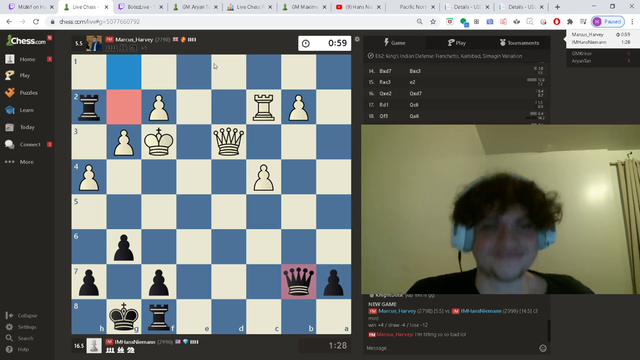Select the black king on g8

[124, 316]
